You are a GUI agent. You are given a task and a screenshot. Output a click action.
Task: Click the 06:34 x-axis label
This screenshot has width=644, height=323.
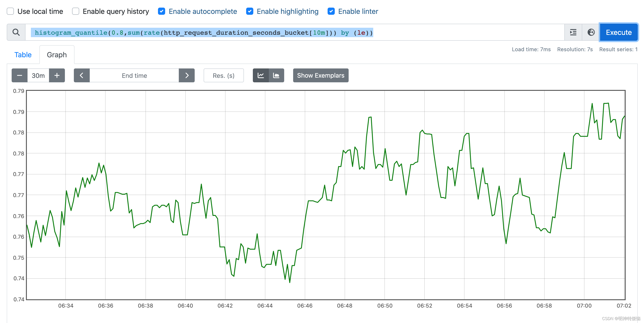point(66,306)
